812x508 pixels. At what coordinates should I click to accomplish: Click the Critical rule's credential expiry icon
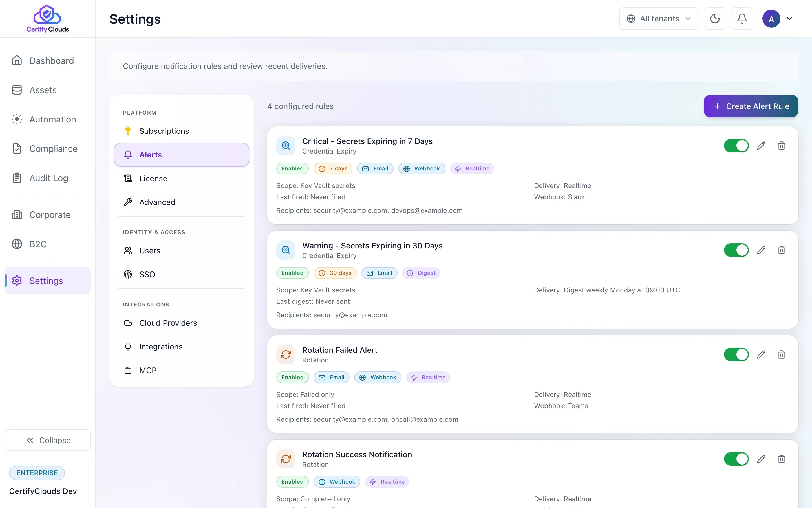click(286, 145)
